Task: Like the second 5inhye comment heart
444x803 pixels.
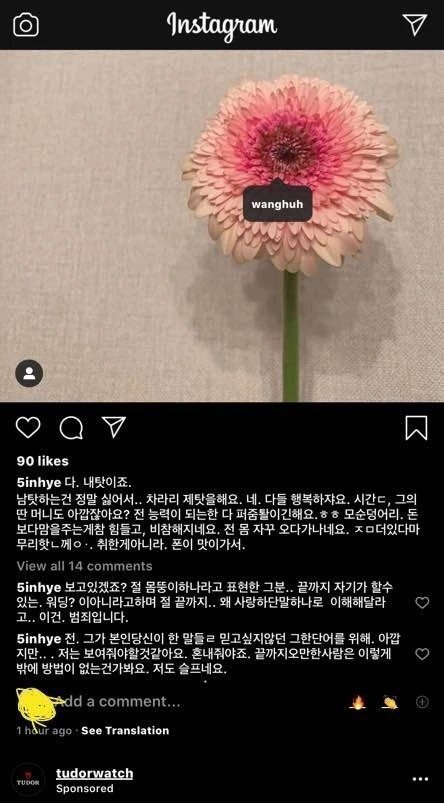Action: (x=422, y=654)
